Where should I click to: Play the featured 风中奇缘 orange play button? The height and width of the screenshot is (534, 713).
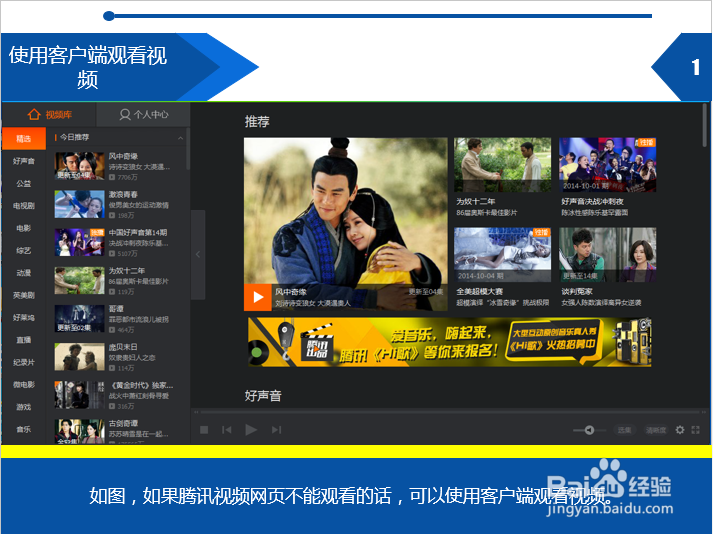(x=258, y=297)
